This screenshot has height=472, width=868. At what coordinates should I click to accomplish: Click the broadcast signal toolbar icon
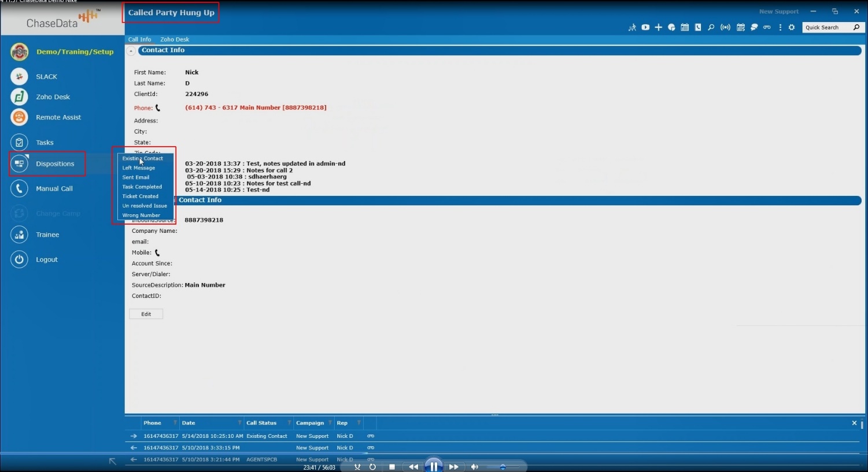725,27
